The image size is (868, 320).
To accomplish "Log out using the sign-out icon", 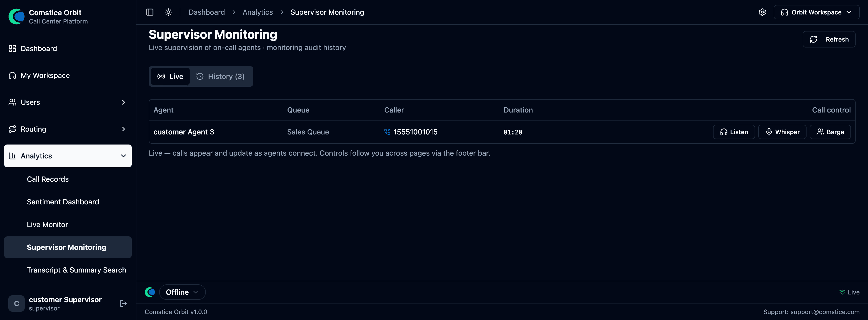I will 123,303.
